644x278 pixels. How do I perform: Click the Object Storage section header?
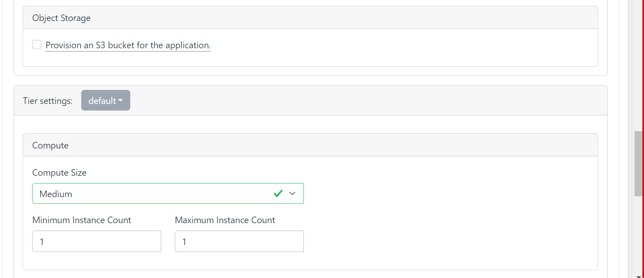click(x=61, y=18)
